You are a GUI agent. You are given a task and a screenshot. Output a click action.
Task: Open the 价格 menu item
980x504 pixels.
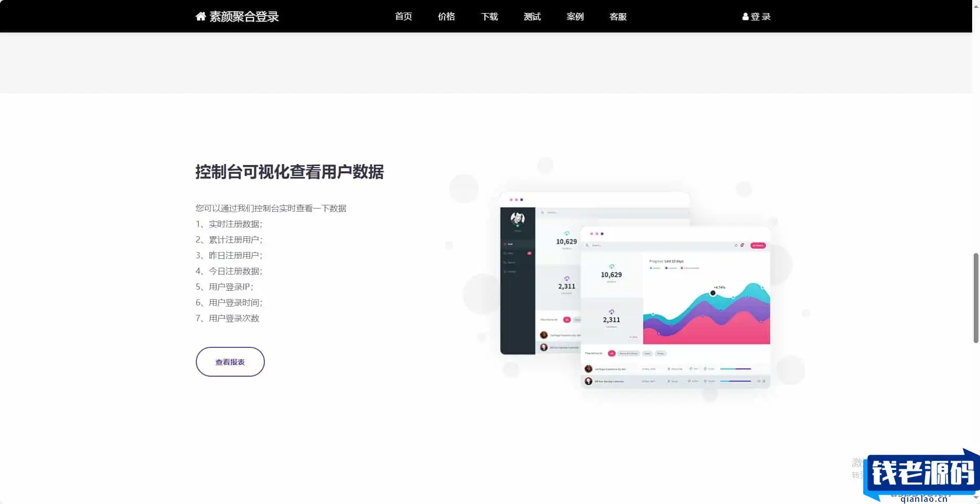click(x=446, y=16)
